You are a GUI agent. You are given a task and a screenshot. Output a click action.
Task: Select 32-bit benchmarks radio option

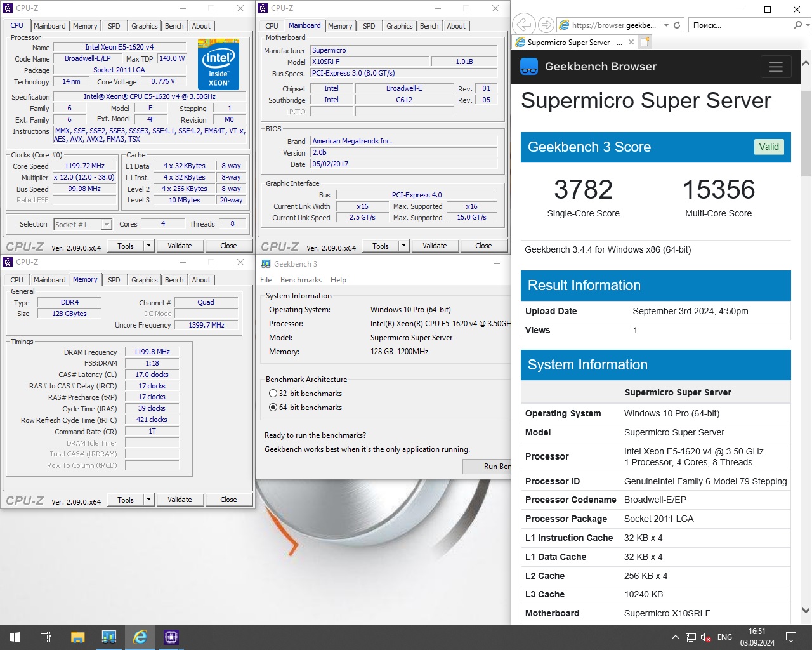point(273,394)
